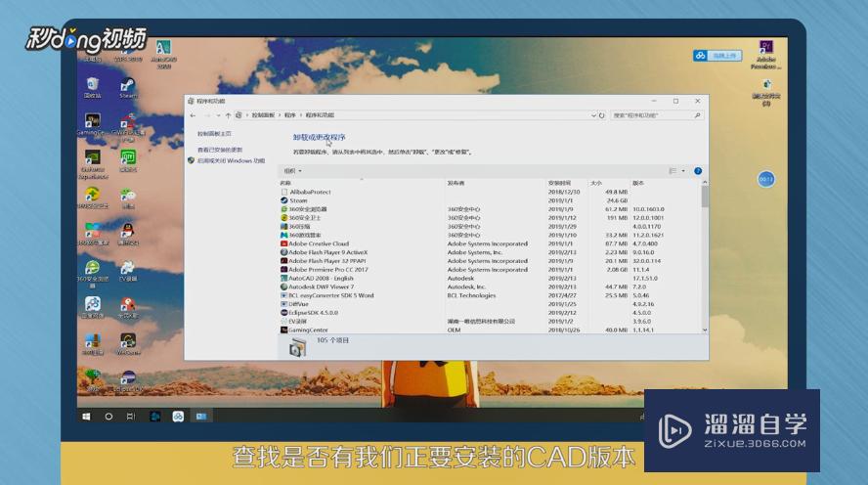Viewport: 868px width, 485px height.
Task: Open the WeGame desktop shortcut
Action: point(128,343)
